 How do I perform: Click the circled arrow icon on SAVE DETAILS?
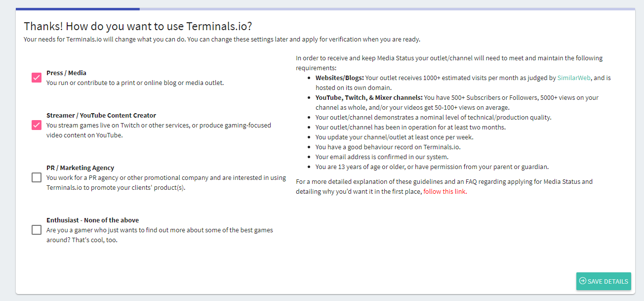pyautogui.click(x=583, y=281)
